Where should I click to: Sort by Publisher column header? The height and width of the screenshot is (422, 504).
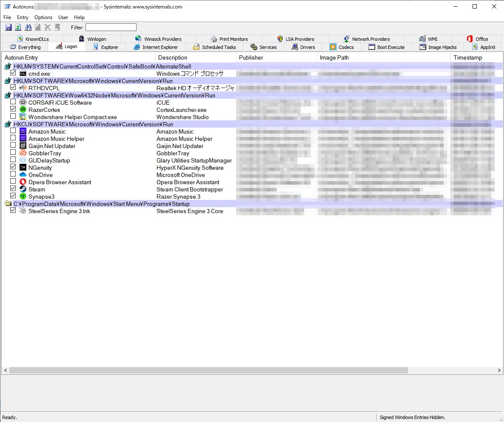pos(276,57)
